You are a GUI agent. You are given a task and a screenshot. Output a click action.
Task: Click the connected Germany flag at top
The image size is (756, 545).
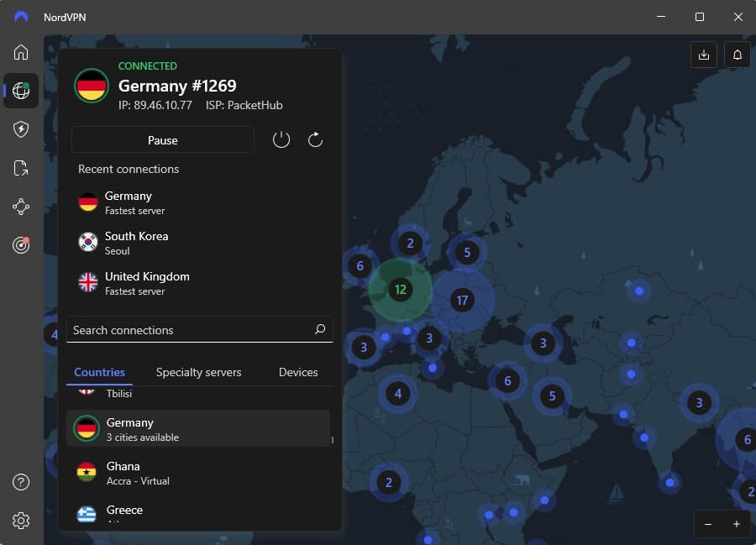[91, 86]
